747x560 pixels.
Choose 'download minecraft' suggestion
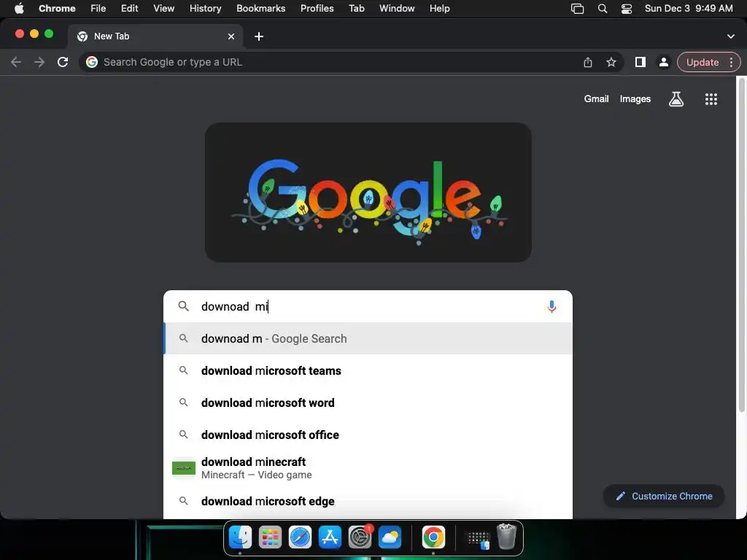click(368, 468)
